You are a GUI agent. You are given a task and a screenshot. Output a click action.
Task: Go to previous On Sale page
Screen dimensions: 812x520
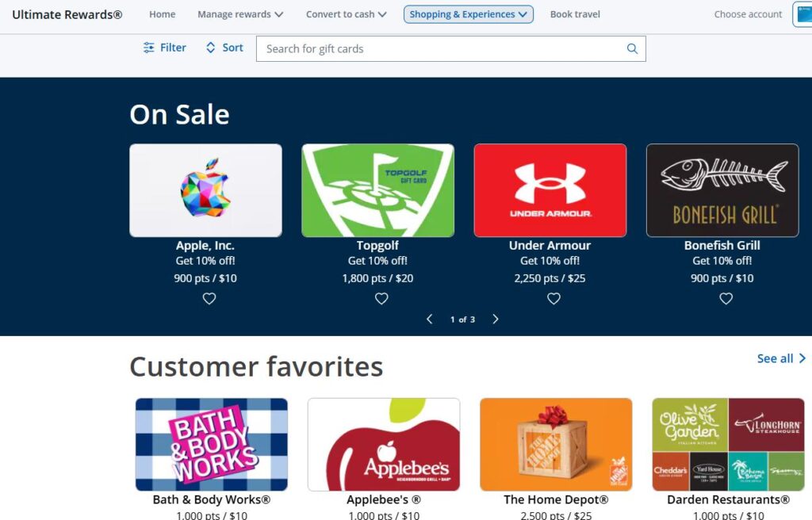tap(429, 319)
